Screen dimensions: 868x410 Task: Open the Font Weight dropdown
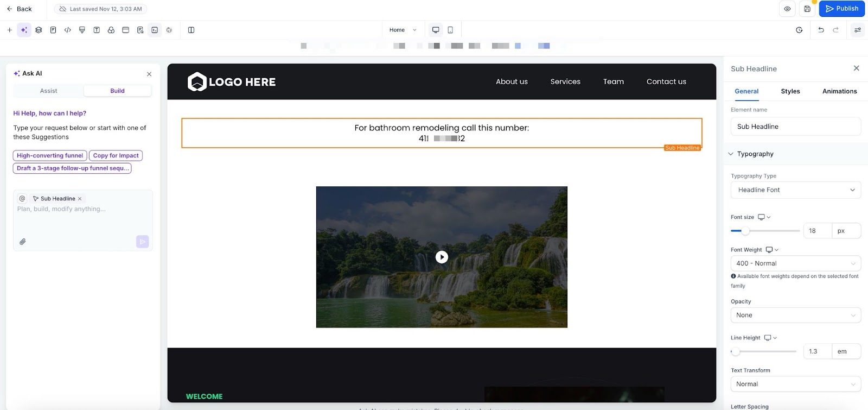[x=795, y=263]
